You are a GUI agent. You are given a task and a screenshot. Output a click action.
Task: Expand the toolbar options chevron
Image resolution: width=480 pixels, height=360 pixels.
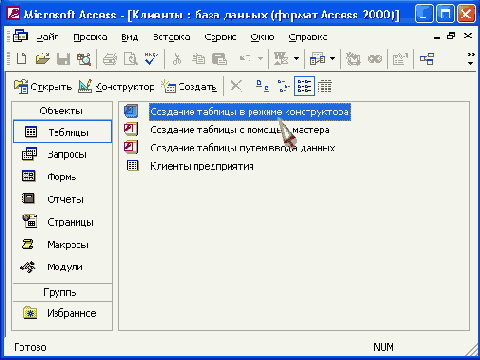pyautogui.click(x=471, y=59)
